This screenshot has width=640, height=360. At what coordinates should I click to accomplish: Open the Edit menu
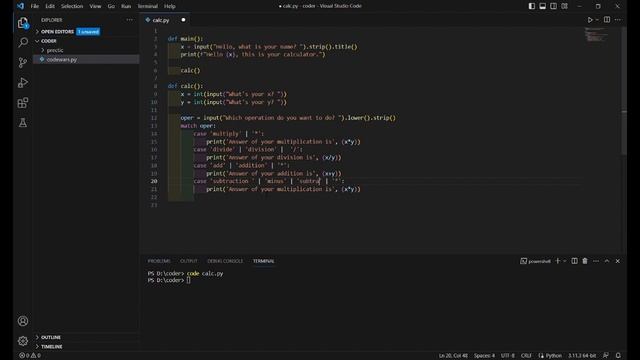point(50,6)
